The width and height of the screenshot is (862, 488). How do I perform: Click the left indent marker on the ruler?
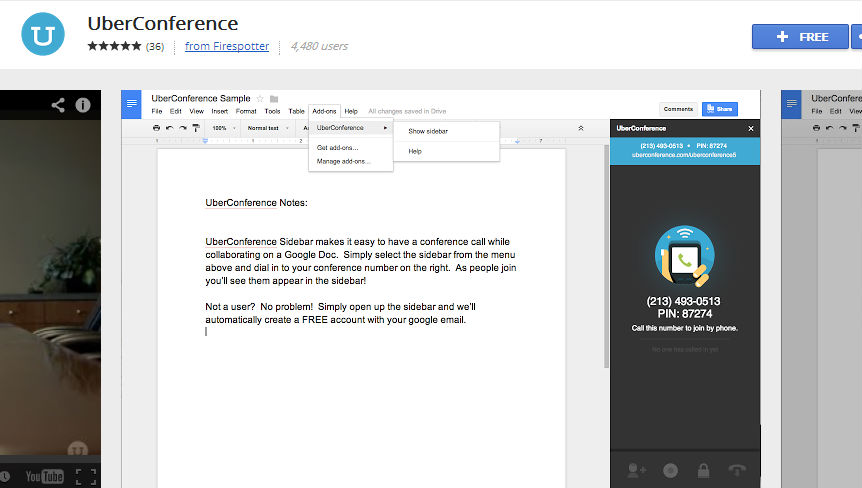pyautogui.click(x=205, y=141)
